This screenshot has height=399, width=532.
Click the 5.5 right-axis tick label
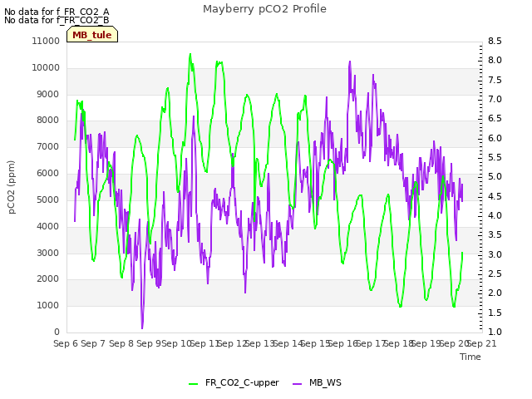point(495,157)
